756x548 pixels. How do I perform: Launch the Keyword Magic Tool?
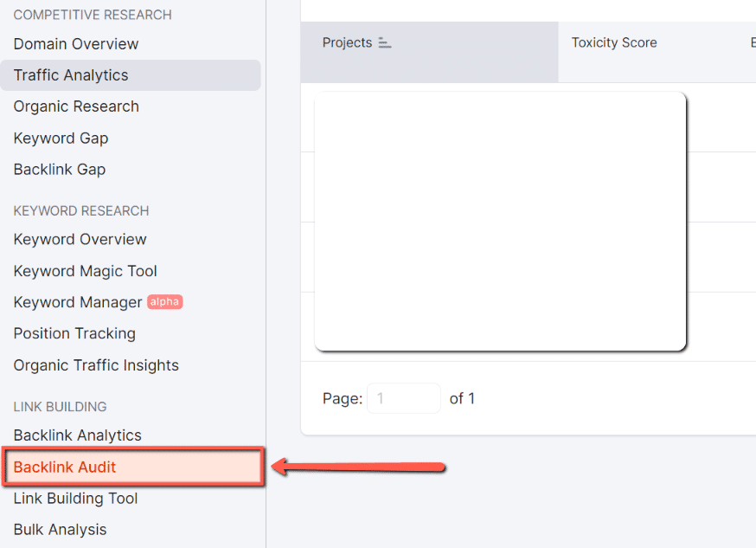[x=85, y=271]
